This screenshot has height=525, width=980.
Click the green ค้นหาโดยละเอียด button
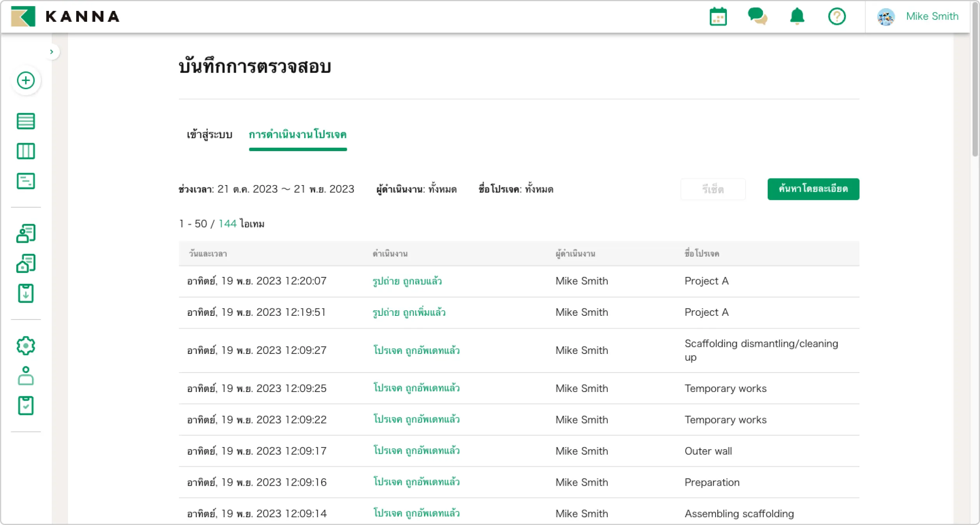click(813, 189)
